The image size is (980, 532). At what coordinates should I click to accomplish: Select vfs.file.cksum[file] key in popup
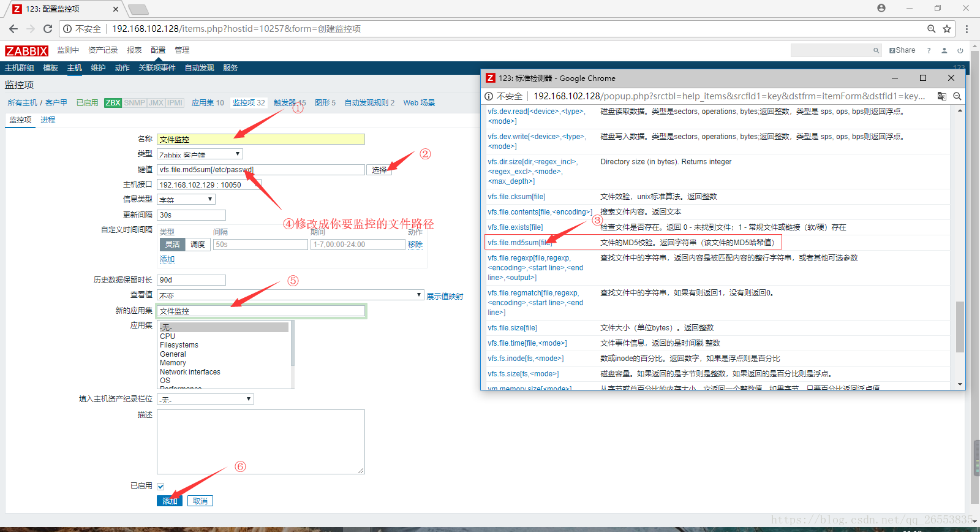pos(516,197)
